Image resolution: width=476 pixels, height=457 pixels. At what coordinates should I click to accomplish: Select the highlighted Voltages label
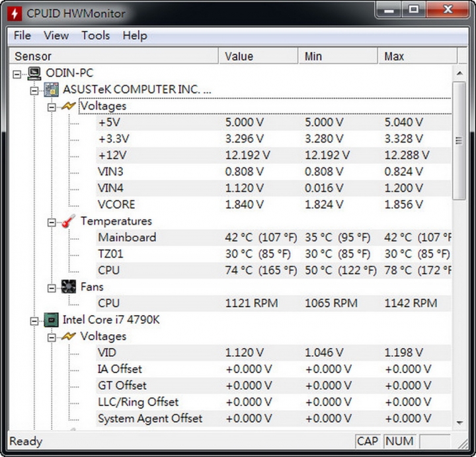click(103, 106)
